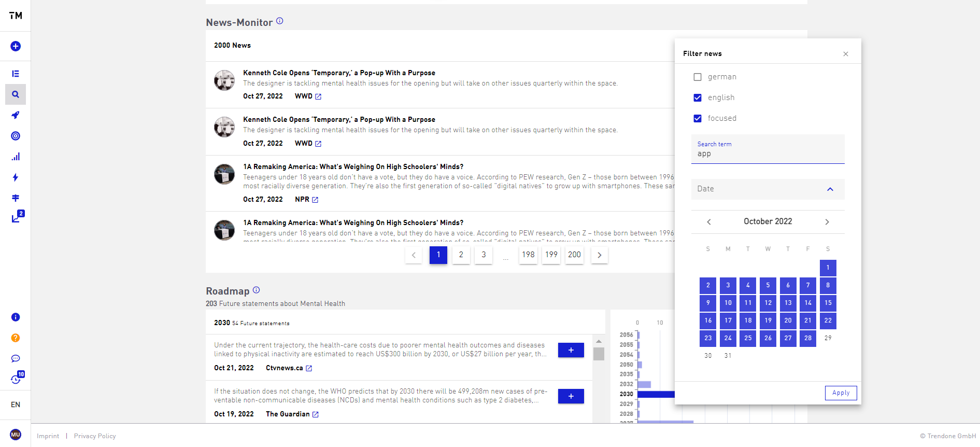Open the Privacy Policy link

tap(95, 436)
